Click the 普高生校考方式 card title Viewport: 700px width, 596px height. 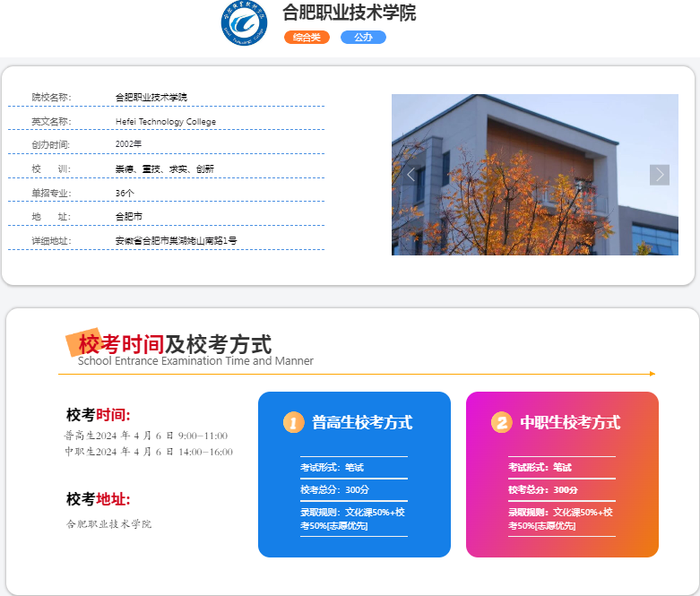click(x=362, y=422)
